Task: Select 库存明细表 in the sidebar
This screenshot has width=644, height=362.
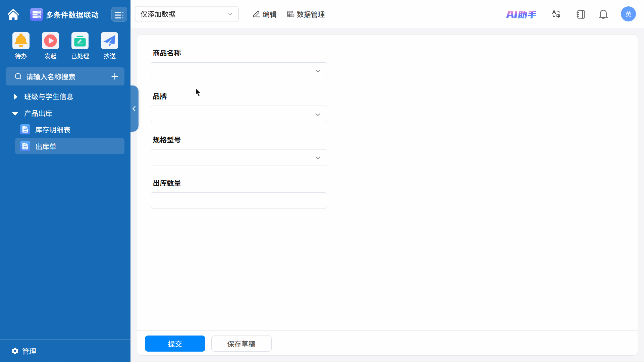Action: pos(53,130)
